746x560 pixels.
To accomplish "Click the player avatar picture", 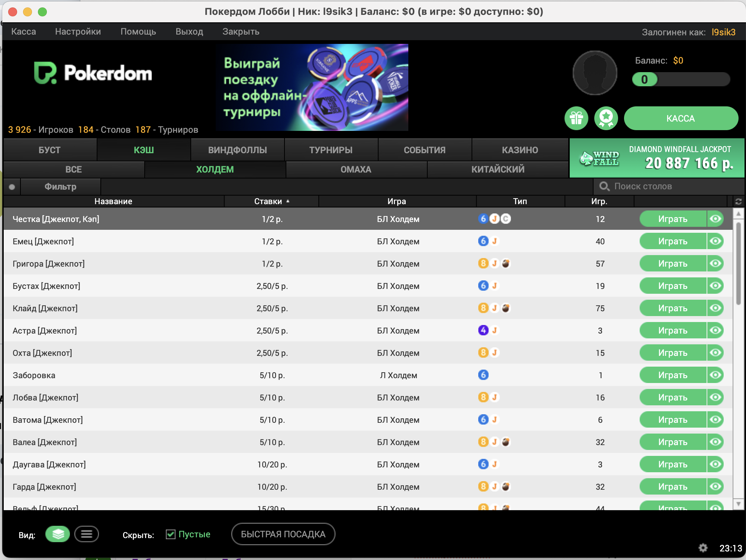I will click(595, 73).
